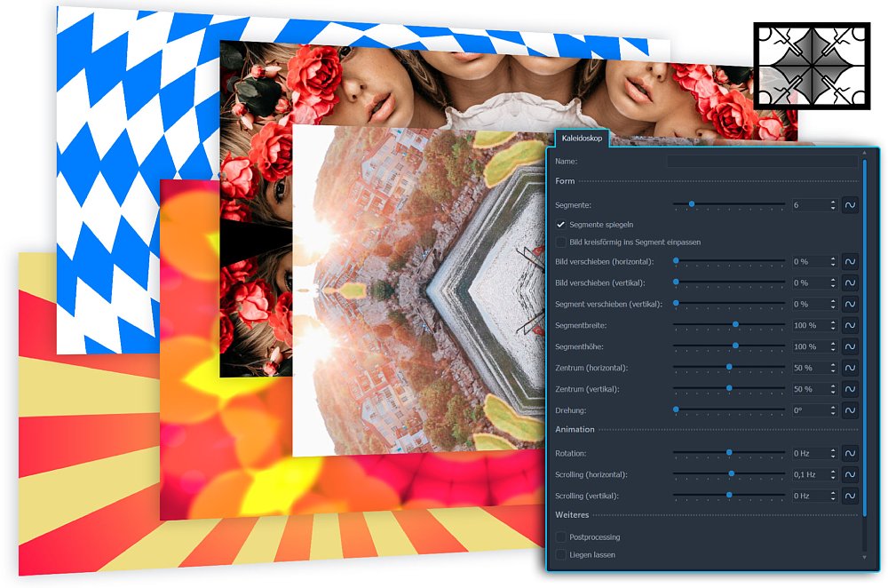Click the Zentrum (horizontal) stepper
Image resolution: width=888 pixels, height=588 pixels.
coord(833,368)
